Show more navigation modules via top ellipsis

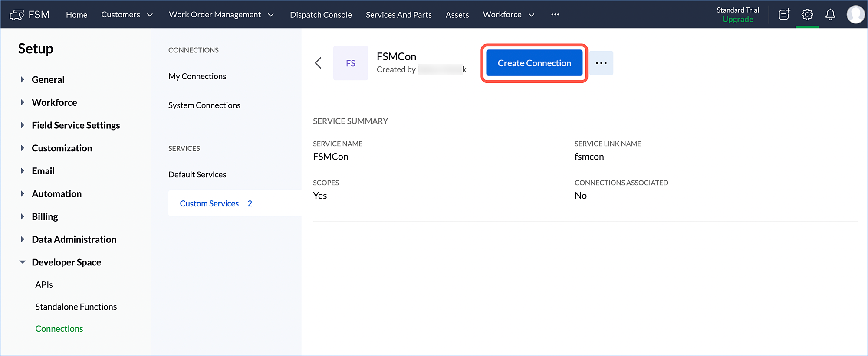(555, 15)
